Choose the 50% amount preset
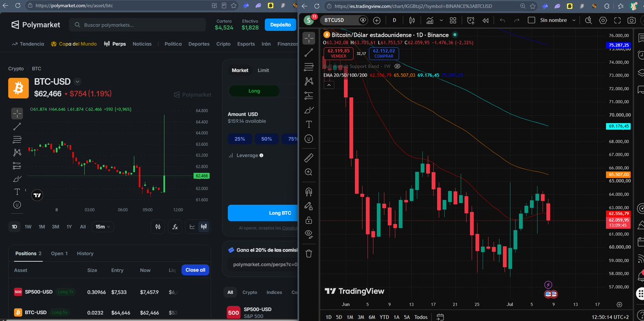Image resolution: width=644 pixels, height=321 pixels. click(x=266, y=139)
